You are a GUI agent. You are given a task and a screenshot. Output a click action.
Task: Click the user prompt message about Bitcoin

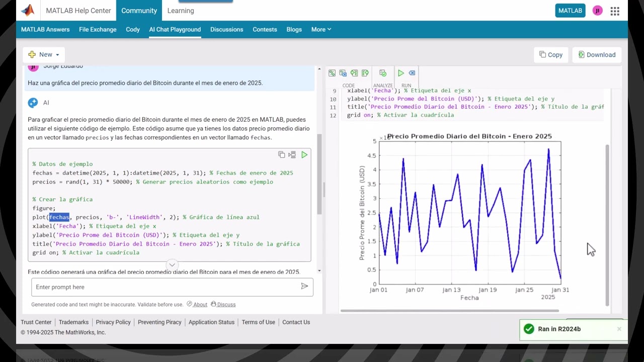(145, 83)
